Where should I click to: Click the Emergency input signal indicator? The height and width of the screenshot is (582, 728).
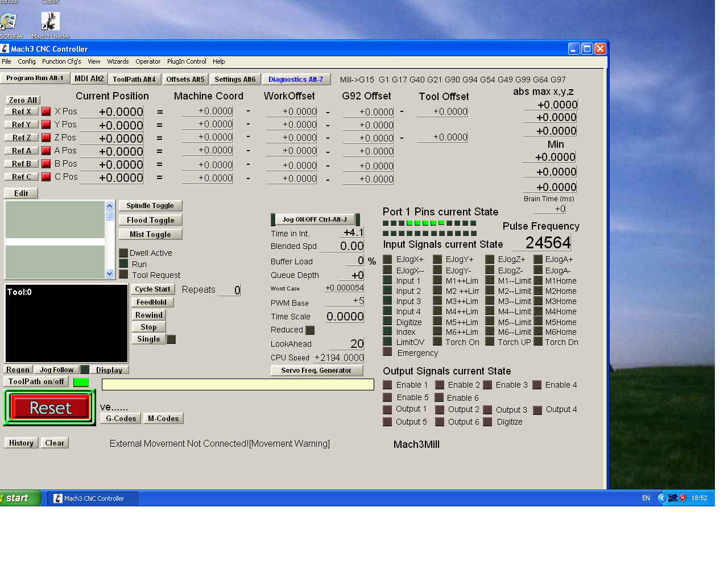point(387,352)
